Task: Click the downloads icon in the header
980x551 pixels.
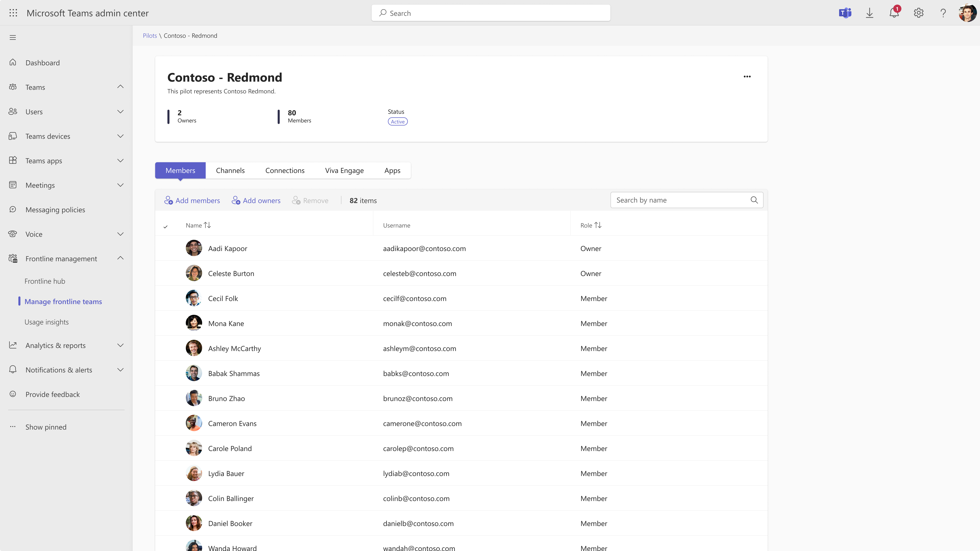Action: pos(870,13)
